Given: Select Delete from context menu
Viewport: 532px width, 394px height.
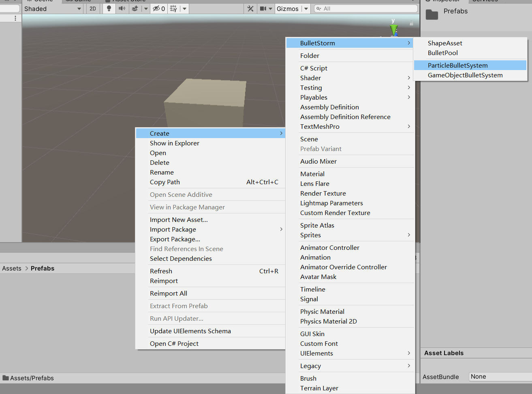Looking at the screenshot, I should pyautogui.click(x=210, y=162).
